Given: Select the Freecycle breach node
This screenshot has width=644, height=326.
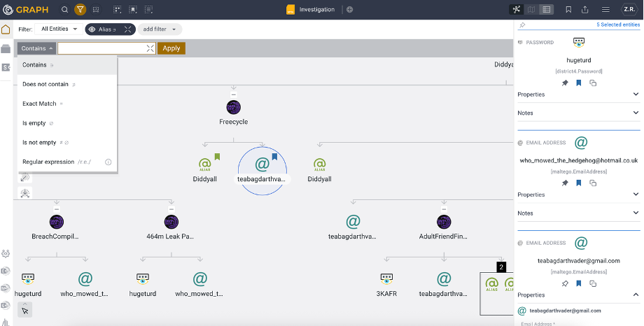Looking at the screenshot, I should 234,108.
